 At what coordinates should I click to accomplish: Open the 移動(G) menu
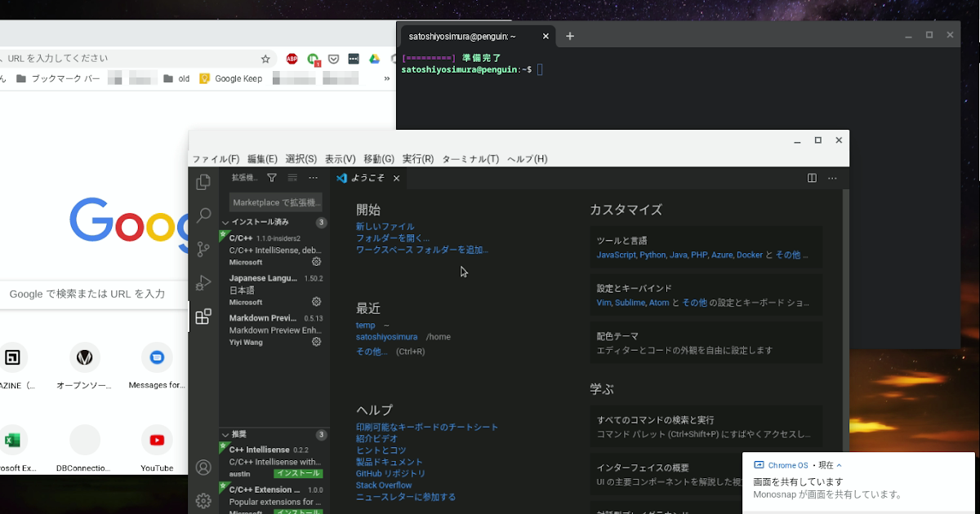click(x=379, y=159)
